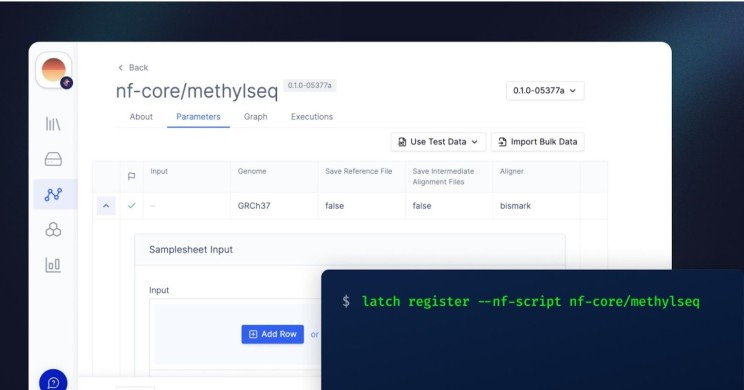Click the Samplesheet Input section header
The width and height of the screenshot is (744, 390).
pyautogui.click(x=350, y=250)
